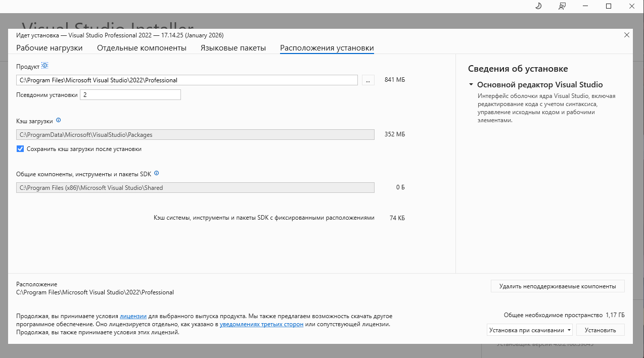Click the info icon next to Продукт
This screenshot has height=358, width=644.
44,66
